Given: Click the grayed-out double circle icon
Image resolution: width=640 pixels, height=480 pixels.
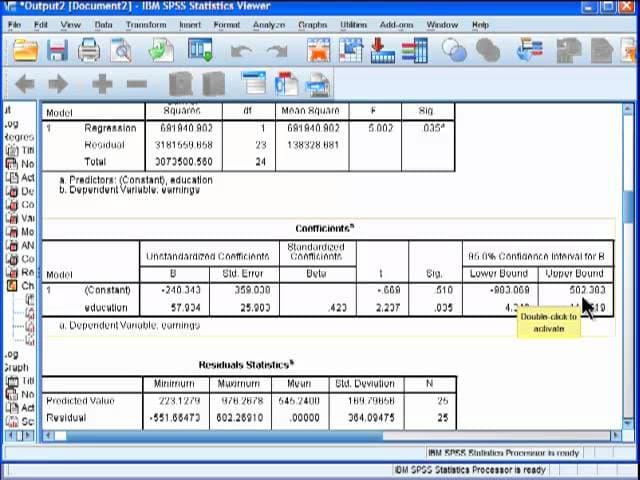Looking at the screenshot, I should 488,50.
